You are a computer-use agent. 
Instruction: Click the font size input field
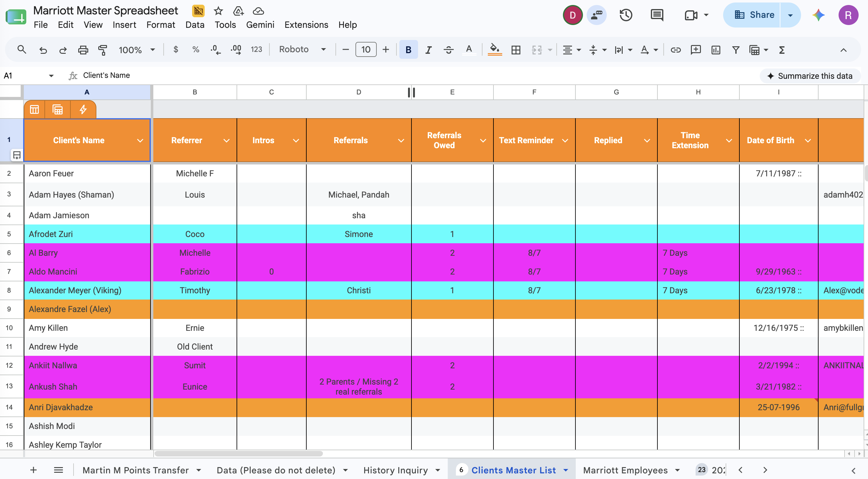point(366,50)
